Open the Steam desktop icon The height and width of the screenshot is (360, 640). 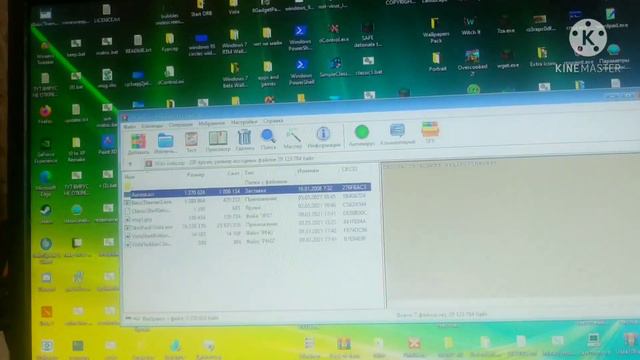(45, 214)
